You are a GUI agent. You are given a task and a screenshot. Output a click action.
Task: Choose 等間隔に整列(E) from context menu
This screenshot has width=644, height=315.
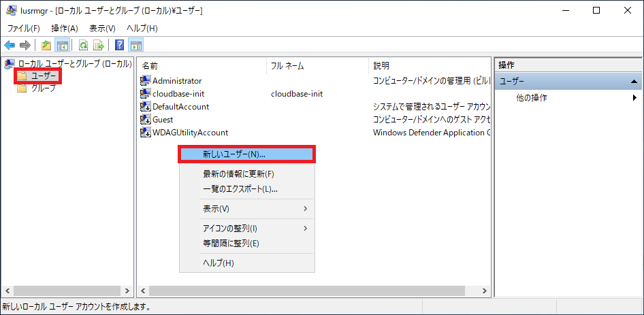click(247, 244)
